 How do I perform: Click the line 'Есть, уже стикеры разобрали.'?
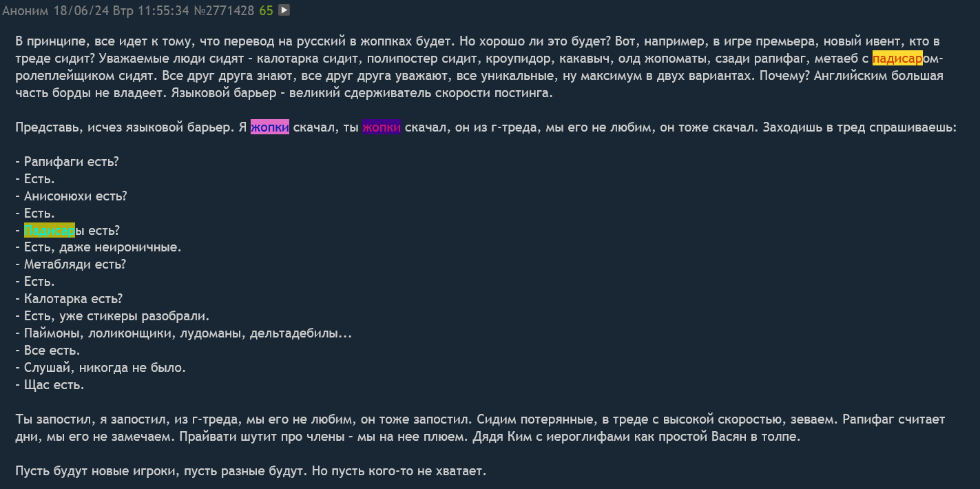[112, 316]
